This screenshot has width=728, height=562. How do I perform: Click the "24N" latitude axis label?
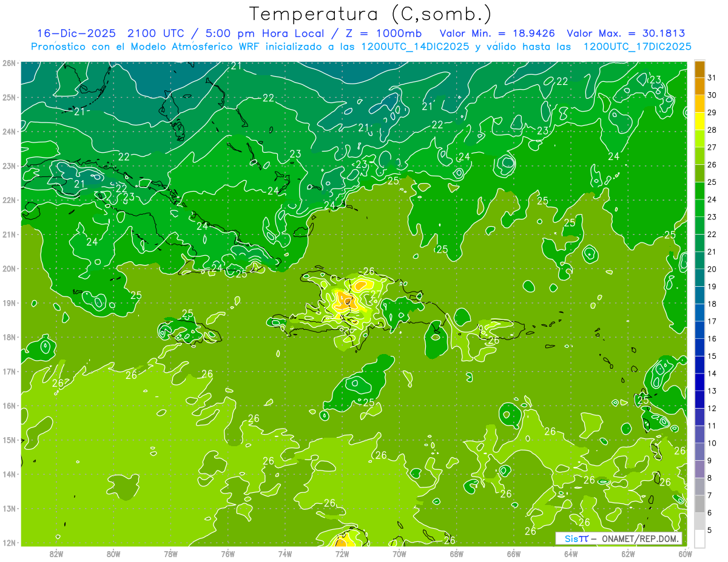pyautogui.click(x=9, y=132)
